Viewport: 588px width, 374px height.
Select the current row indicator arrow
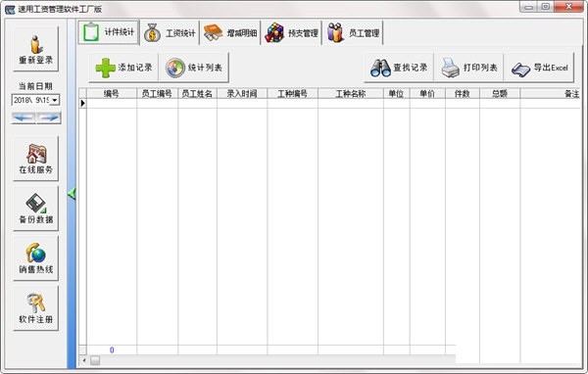pyautogui.click(x=83, y=104)
